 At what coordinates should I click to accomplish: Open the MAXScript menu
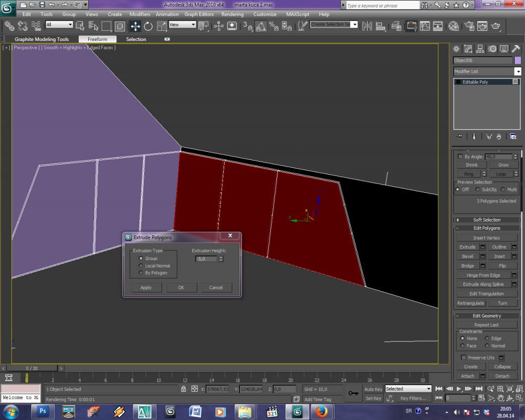pyautogui.click(x=298, y=14)
